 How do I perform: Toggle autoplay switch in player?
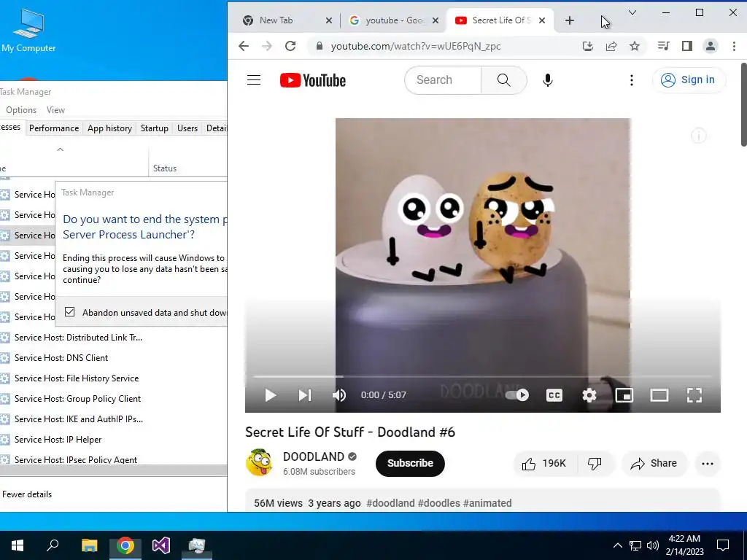coord(517,395)
